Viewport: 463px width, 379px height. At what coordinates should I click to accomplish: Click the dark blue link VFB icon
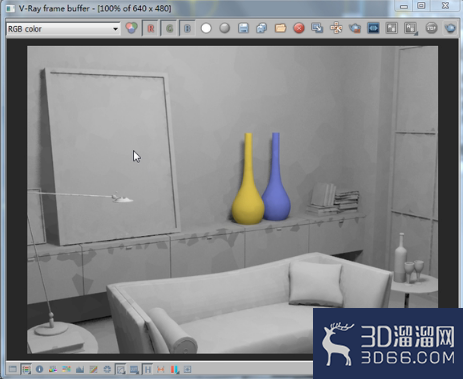pos(373,28)
